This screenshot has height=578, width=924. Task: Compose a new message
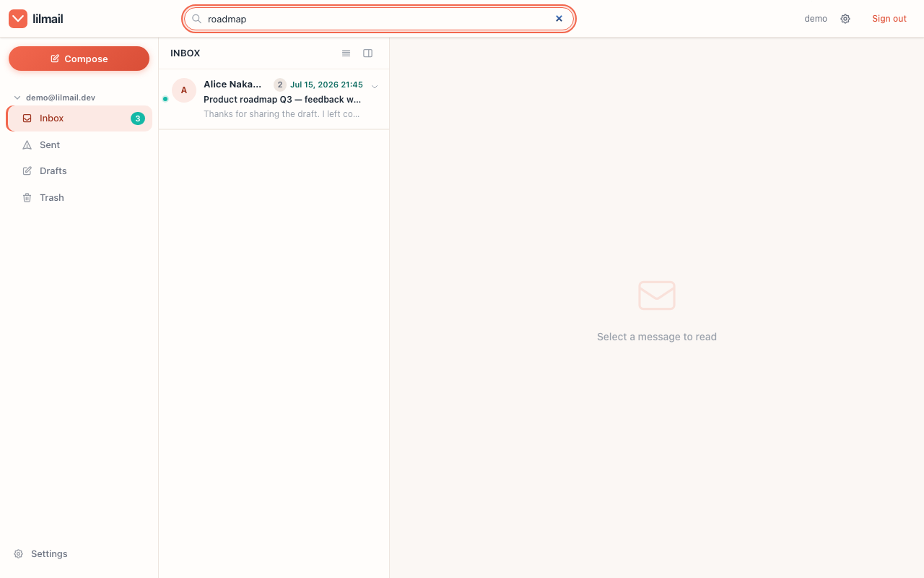(79, 59)
